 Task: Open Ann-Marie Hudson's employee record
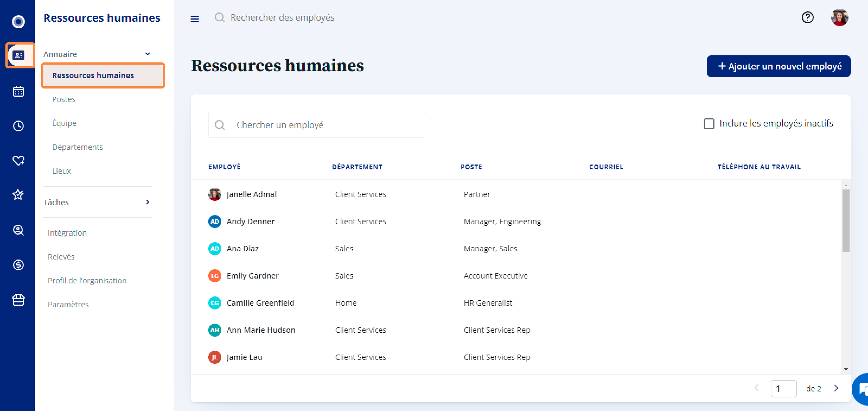tap(261, 330)
